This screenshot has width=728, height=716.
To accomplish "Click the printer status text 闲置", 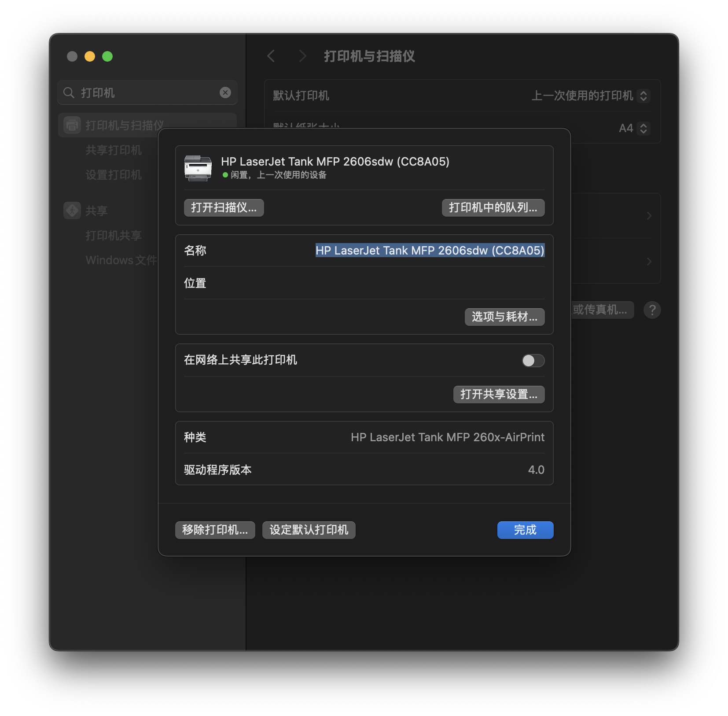I will pyautogui.click(x=278, y=175).
